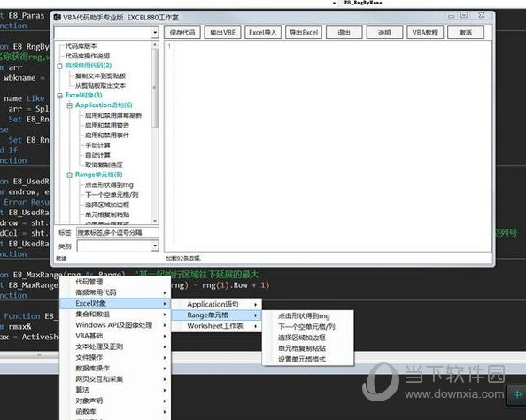Open the 文件操作 submenu
The width and height of the screenshot is (526, 420).
point(115,357)
